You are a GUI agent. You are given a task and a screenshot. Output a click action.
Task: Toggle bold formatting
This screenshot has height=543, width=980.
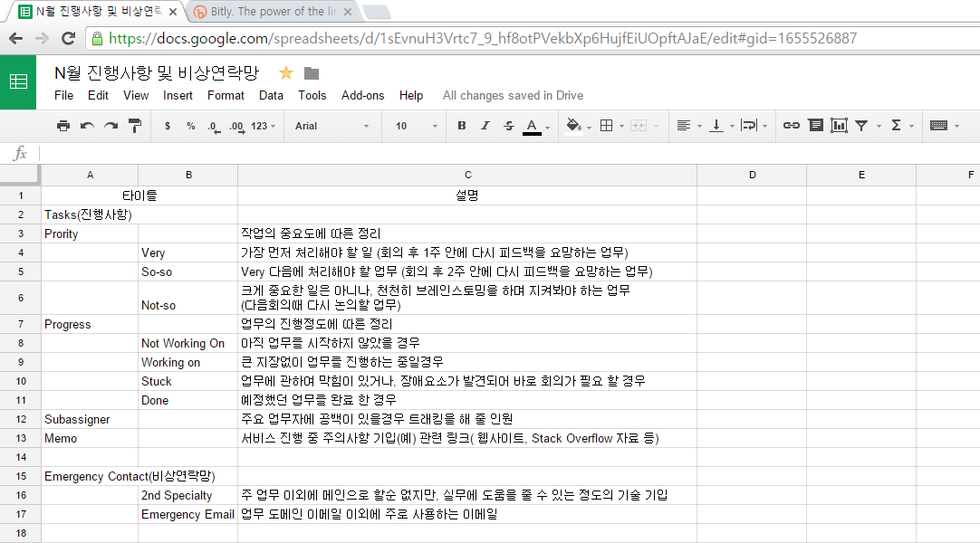point(462,126)
